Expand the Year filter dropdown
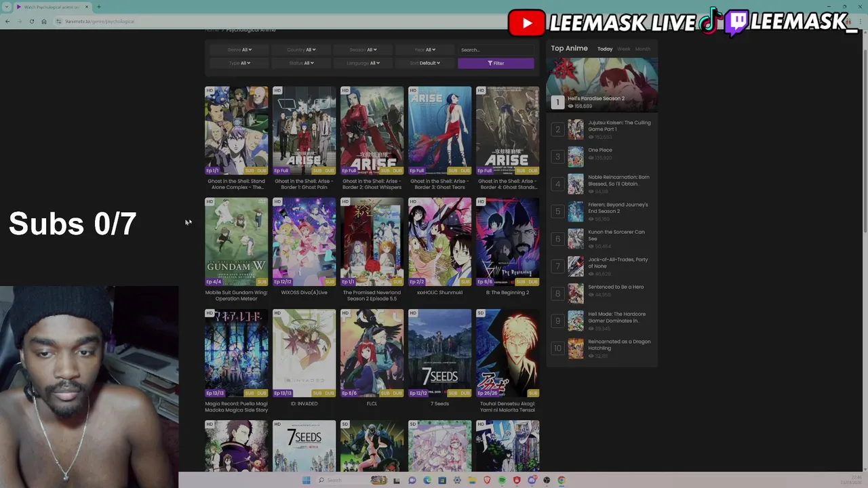Image resolution: width=868 pixels, height=488 pixels. [x=425, y=49]
